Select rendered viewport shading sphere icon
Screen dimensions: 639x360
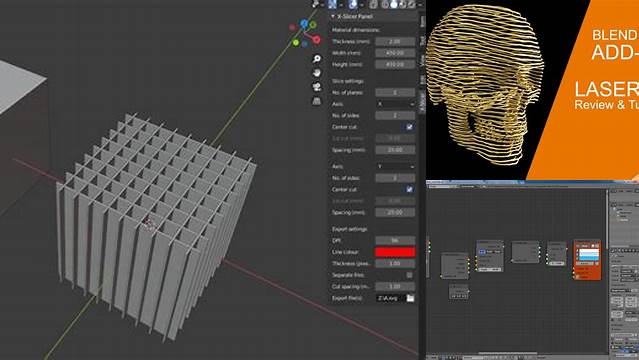(412, 4)
